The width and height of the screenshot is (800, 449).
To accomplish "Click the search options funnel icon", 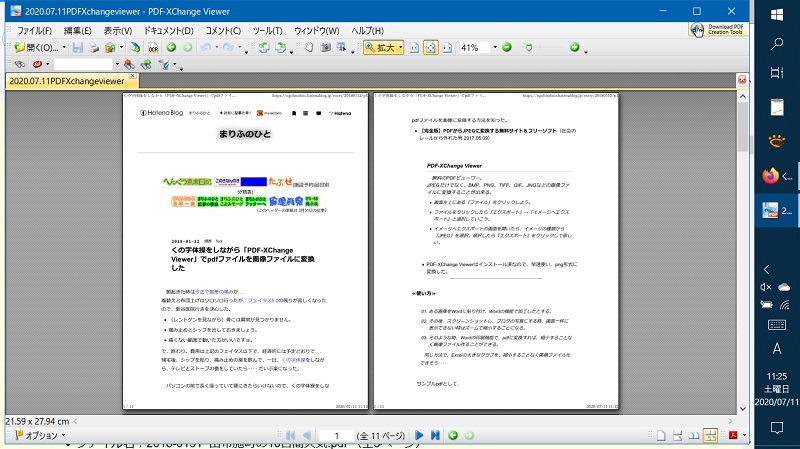I will pyautogui.click(x=164, y=64).
